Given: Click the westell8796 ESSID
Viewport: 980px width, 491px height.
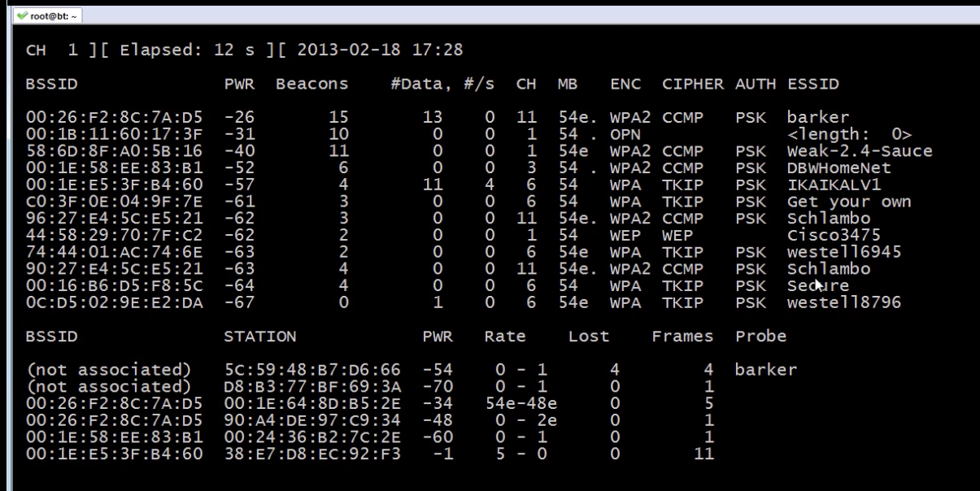Looking at the screenshot, I should point(844,303).
